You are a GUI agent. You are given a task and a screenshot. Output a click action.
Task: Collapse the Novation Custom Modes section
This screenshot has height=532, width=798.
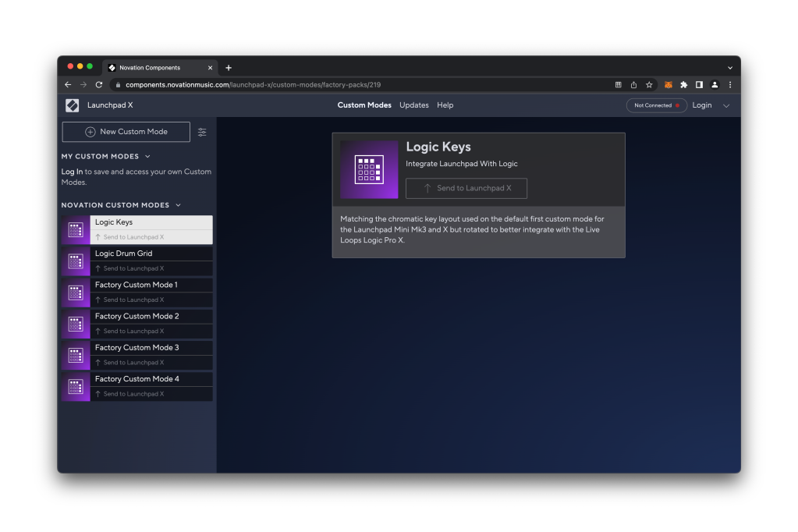click(178, 205)
